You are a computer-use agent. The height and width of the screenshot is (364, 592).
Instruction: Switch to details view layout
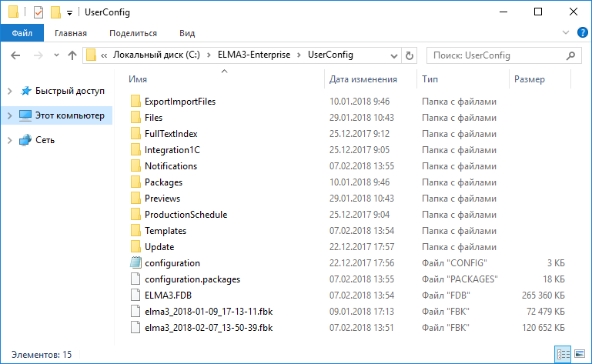click(563, 354)
